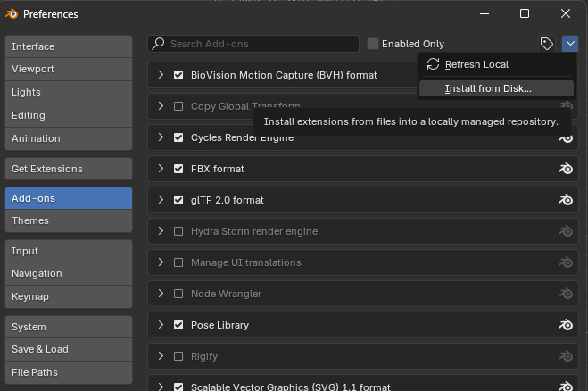Disable BioVision Motion Capture add-on checkbox
Screen dimensions: 588x391
click(x=178, y=75)
